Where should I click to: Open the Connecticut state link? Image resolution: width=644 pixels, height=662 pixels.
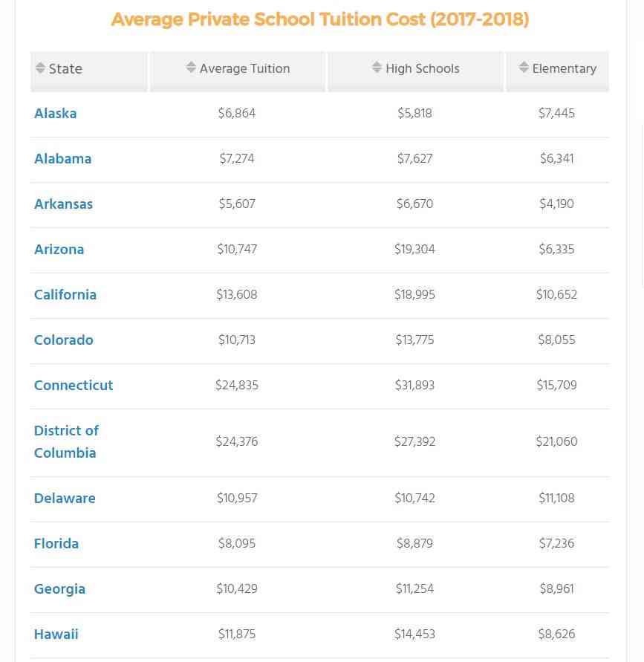(x=74, y=386)
